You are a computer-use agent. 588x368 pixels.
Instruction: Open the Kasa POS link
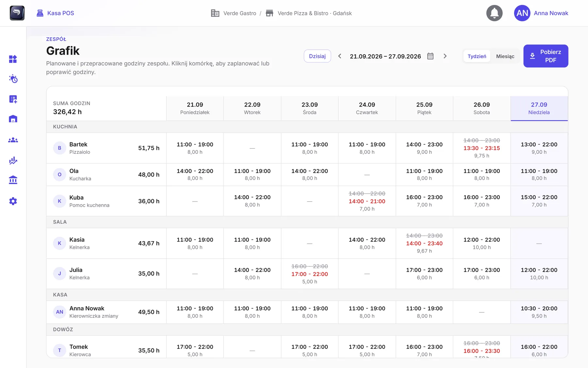pyautogui.click(x=56, y=13)
